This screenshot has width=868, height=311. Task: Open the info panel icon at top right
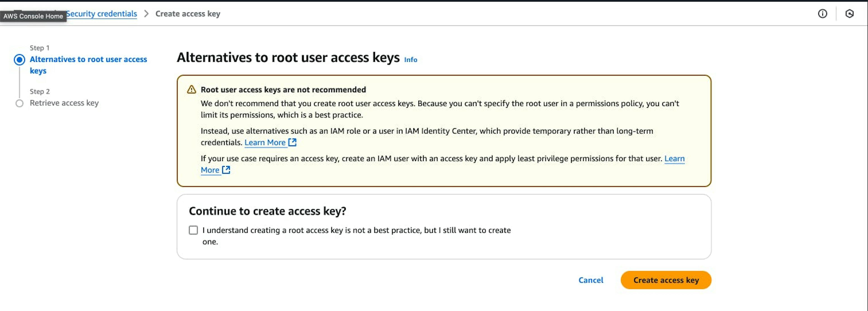click(x=823, y=14)
